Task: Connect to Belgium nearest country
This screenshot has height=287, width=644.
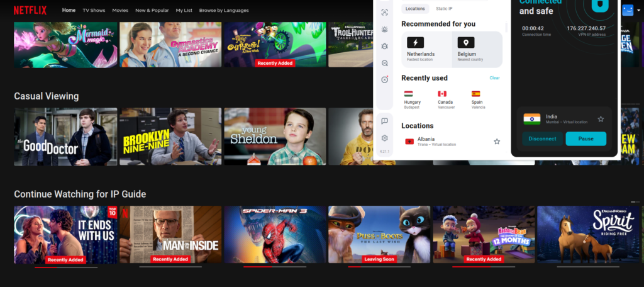Action: [x=477, y=49]
